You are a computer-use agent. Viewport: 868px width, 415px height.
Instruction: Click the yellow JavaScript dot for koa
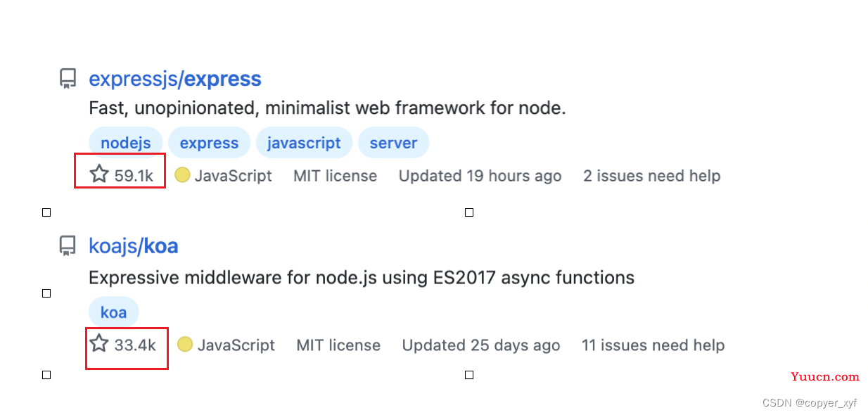click(185, 344)
